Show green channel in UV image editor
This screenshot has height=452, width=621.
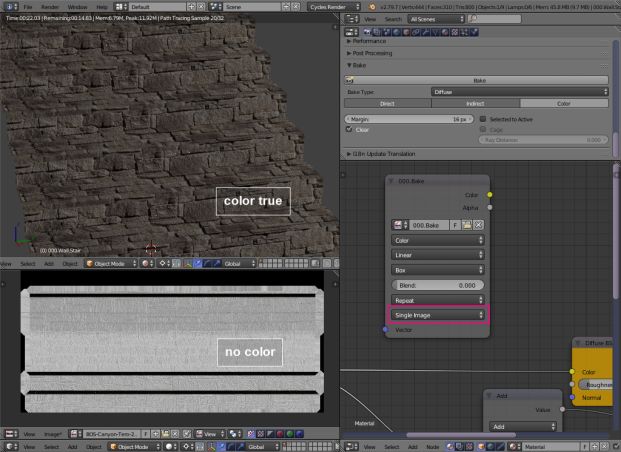click(290, 434)
